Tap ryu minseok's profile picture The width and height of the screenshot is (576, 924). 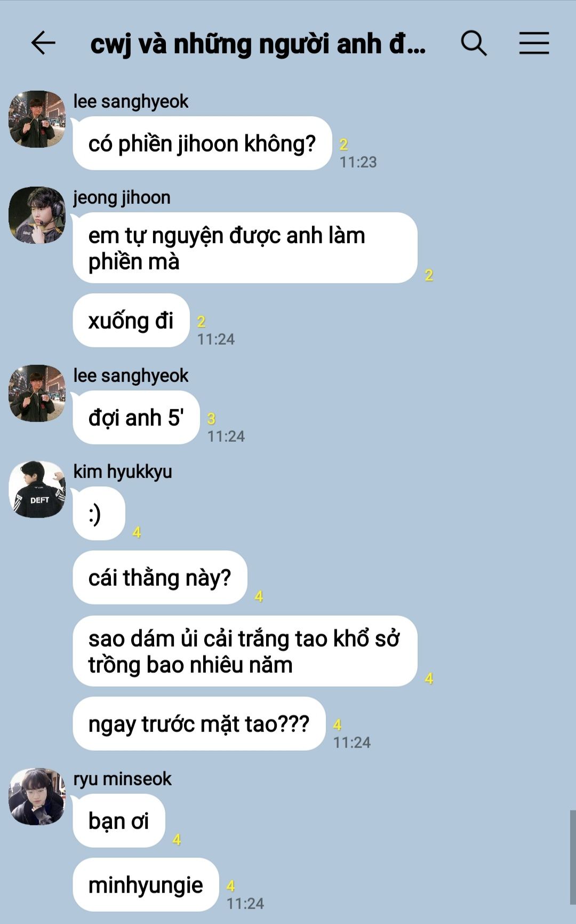[37, 796]
